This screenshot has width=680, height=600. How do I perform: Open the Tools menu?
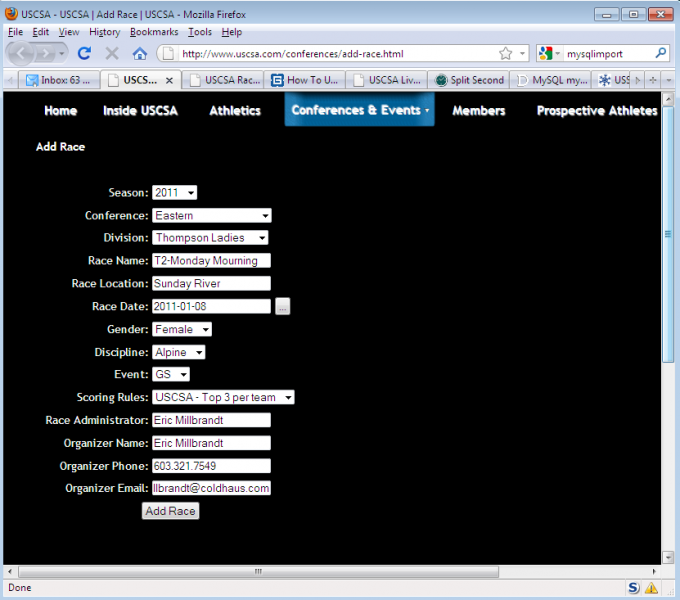(x=200, y=32)
